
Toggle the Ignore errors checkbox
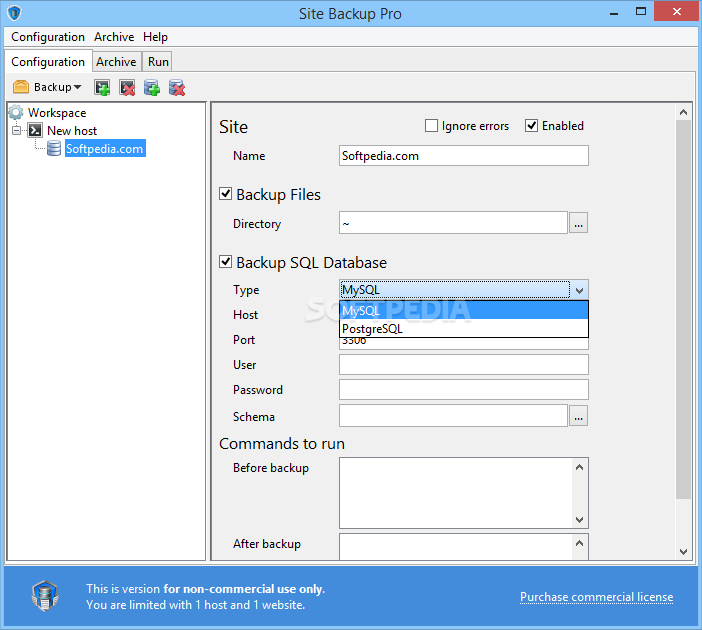click(431, 126)
